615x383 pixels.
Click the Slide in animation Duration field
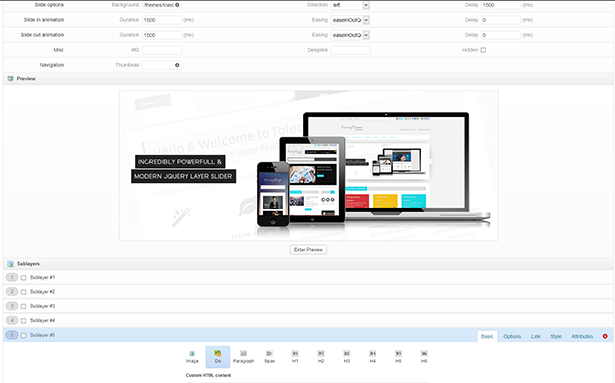tap(162, 20)
